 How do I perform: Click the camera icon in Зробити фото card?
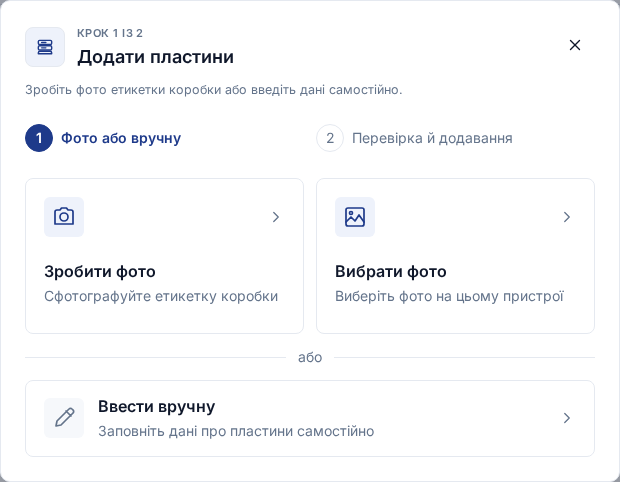(64, 217)
